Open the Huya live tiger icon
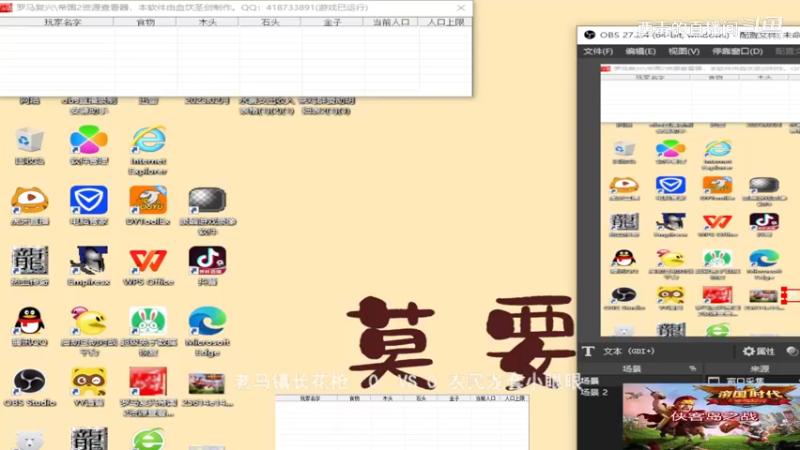The width and height of the screenshot is (800, 450). click(30, 206)
